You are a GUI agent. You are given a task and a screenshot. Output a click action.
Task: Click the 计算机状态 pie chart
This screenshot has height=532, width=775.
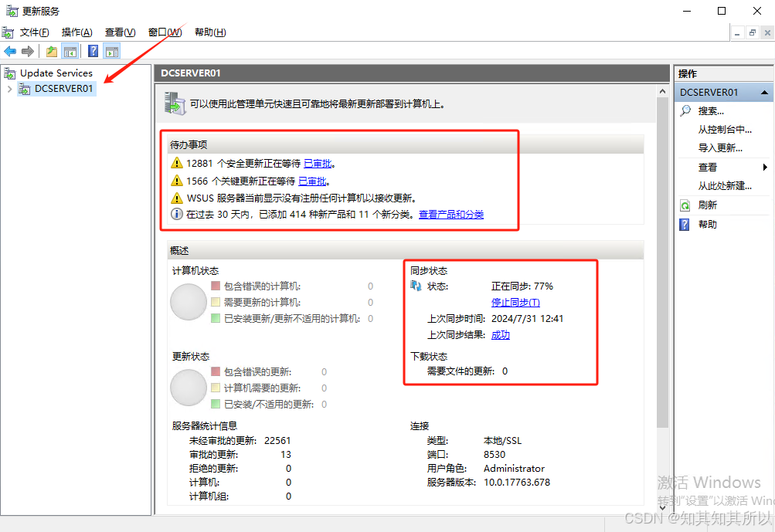point(189,302)
